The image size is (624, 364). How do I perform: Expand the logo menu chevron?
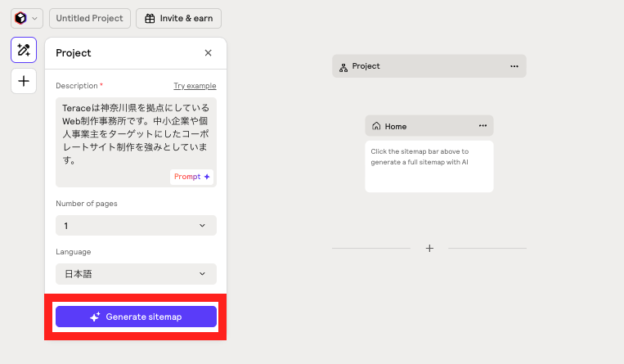coord(34,18)
